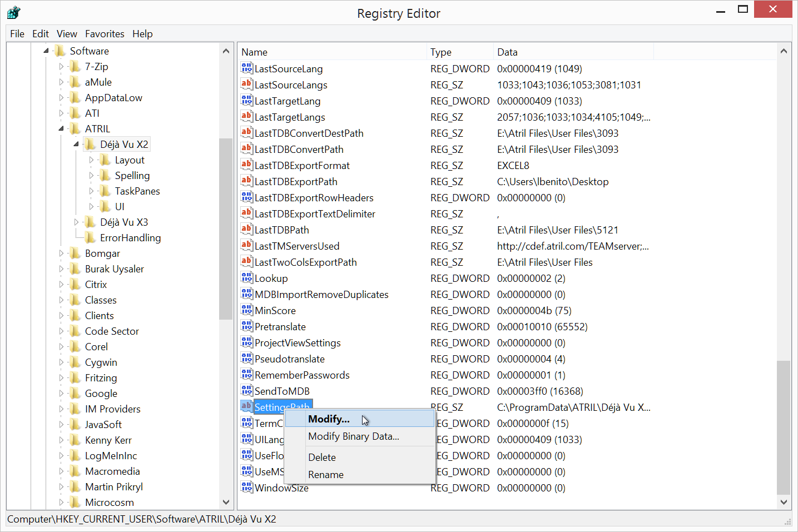Screen dimensions: 798x532
Task: Click the DWORD icon of LastTDBExportRowHeaders
Action: 247,197
